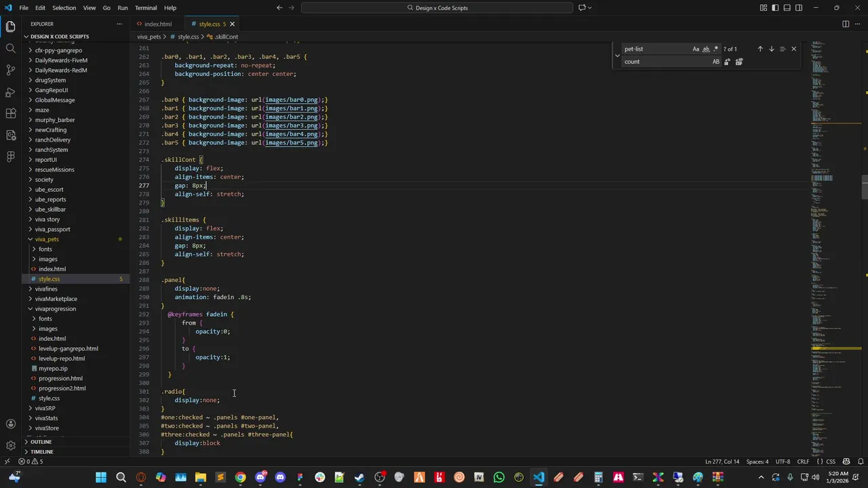The height and width of the screenshot is (488, 868).
Task: Open the Manage gear settings menu
Action: point(10,445)
